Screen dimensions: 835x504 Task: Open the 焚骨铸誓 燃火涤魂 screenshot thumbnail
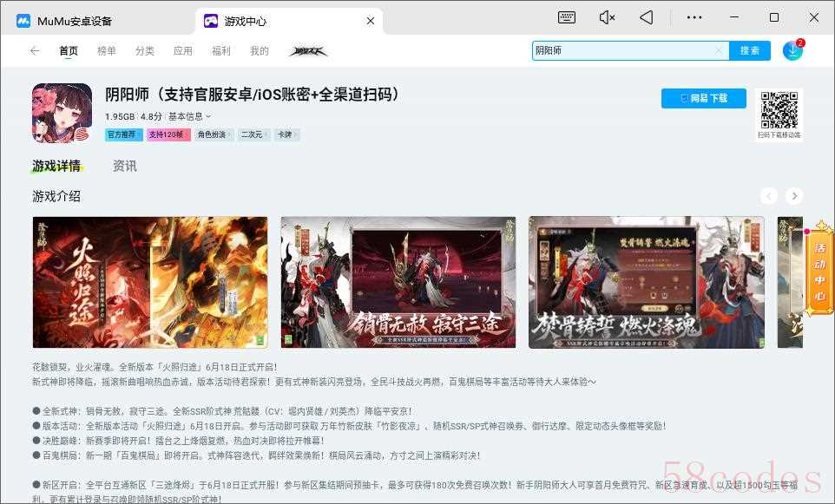647,282
